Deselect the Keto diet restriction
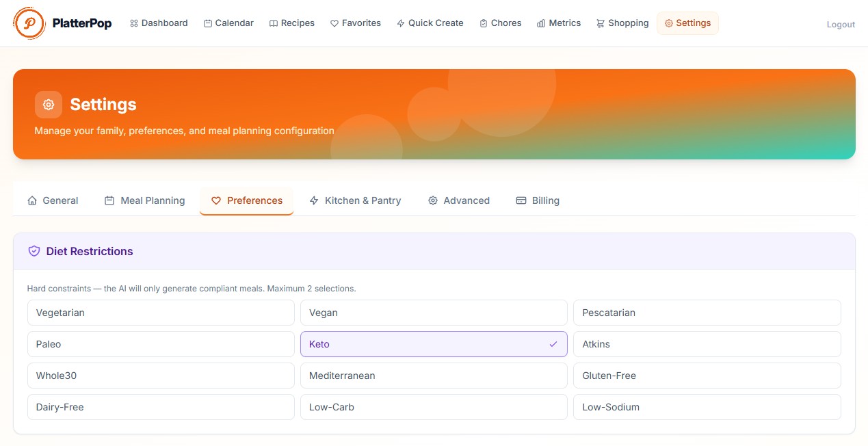 click(x=434, y=344)
